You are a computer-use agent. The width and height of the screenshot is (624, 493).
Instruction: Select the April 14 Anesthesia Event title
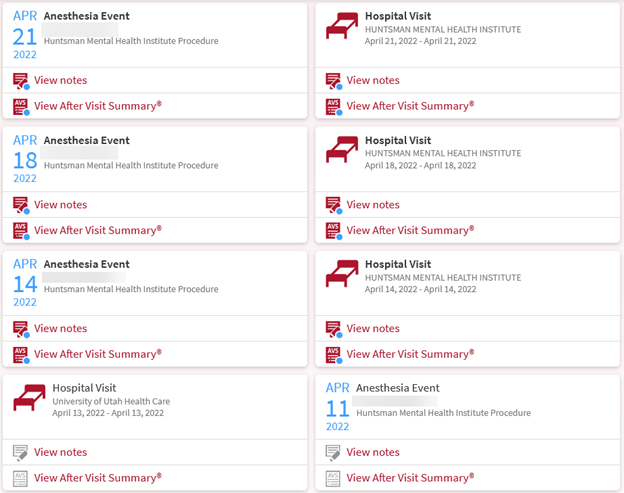[86, 265]
